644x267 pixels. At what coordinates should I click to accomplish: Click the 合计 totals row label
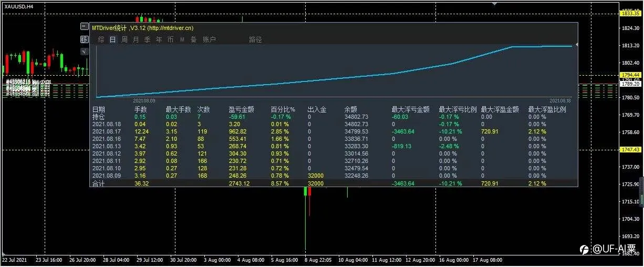tap(99, 183)
